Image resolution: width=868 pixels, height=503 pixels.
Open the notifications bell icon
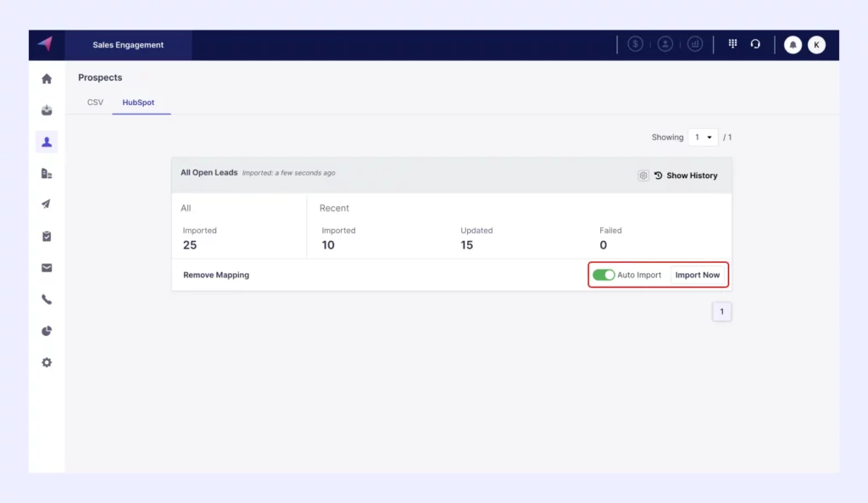point(793,44)
